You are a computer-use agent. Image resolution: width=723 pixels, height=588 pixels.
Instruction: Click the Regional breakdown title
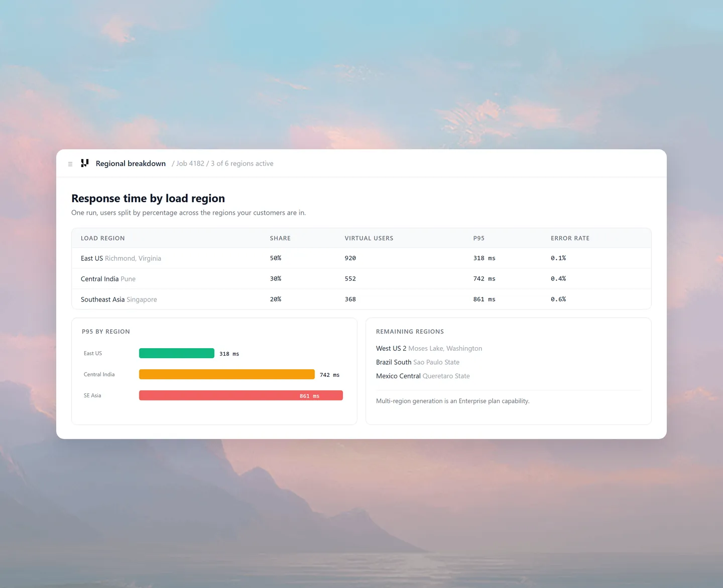[131, 164]
